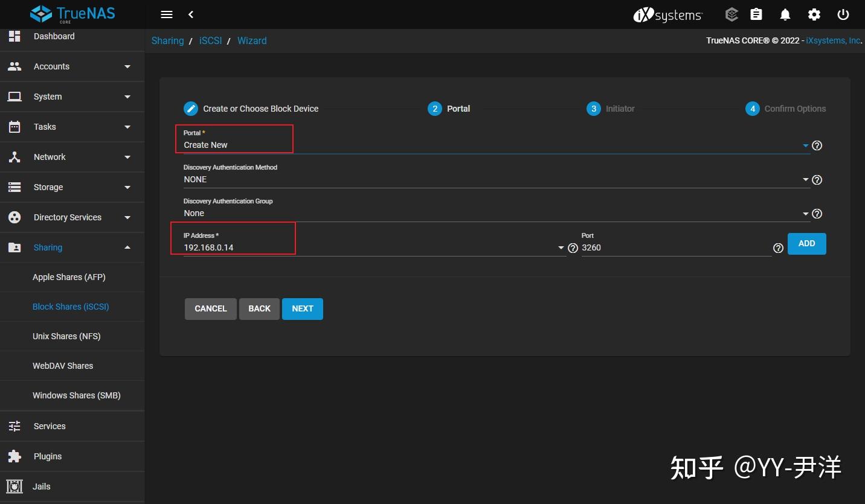The height and width of the screenshot is (504, 865).
Task: Select the Plugins sidebar icon
Action: (x=14, y=456)
